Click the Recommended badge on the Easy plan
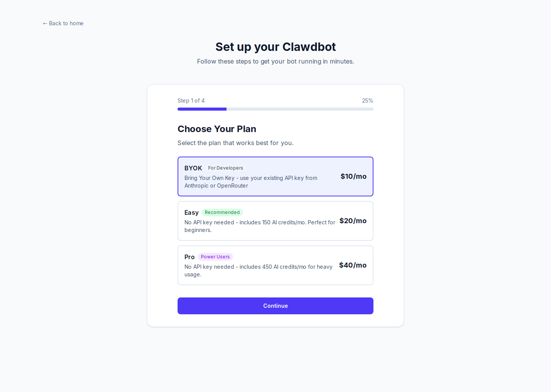This screenshot has width=551, height=392. [222, 212]
